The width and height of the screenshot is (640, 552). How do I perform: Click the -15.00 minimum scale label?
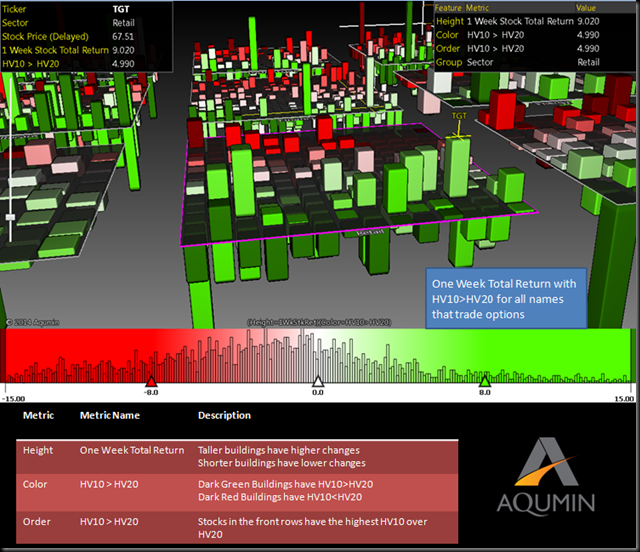point(14,399)
